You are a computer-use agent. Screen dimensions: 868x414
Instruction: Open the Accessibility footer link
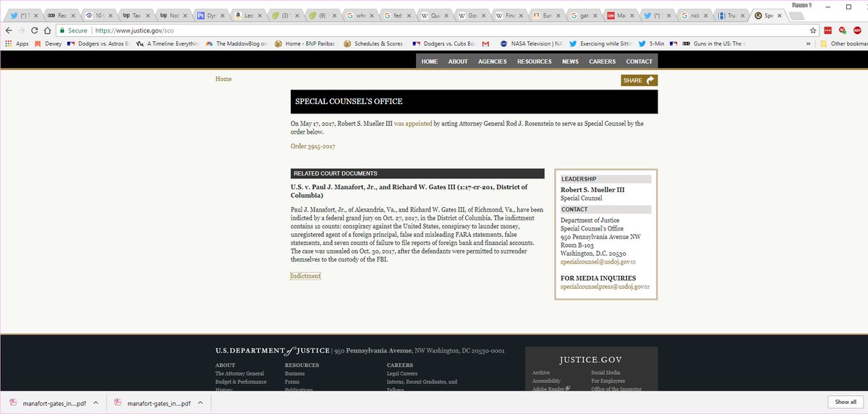pyautogui.click(x=547, y=381)
